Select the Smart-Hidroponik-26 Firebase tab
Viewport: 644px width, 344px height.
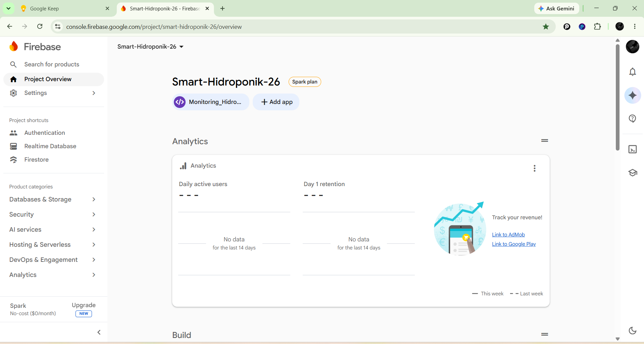(x=165, y=8)
